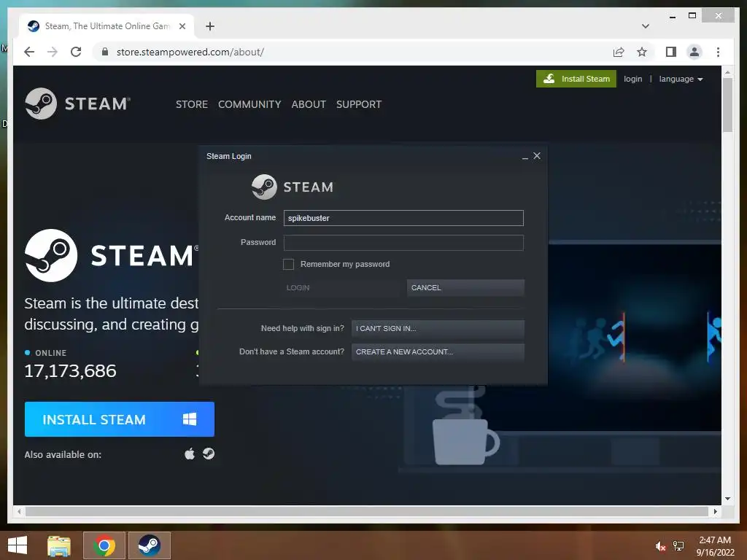Click the Portal video thumbnail
This screenshot has height=560, width=747.
tap(634, 337)
